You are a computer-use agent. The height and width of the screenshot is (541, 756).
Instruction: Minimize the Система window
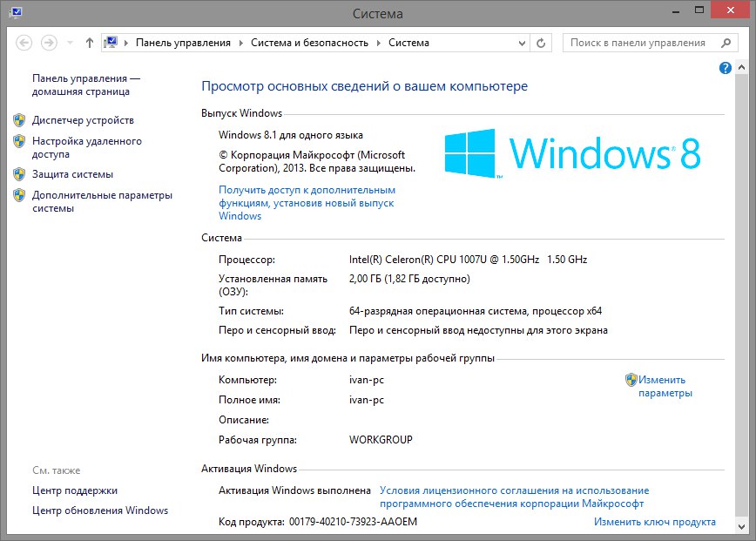coord(676,10)
